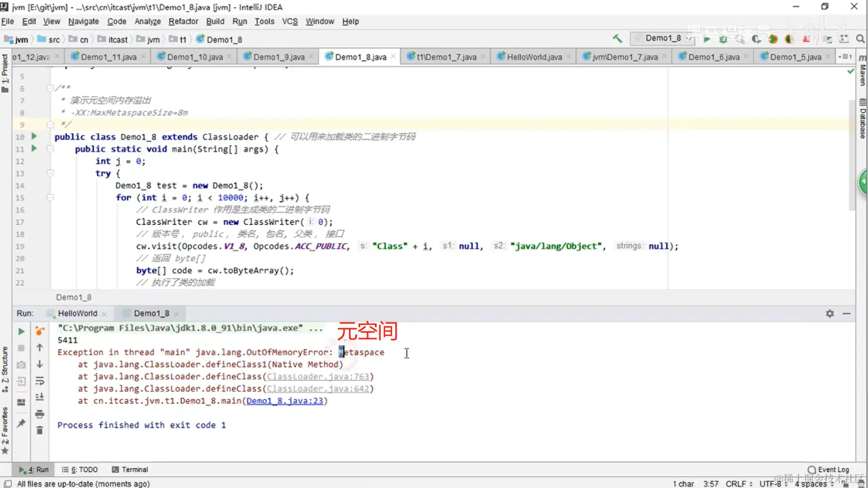Collapse the for loop at line 15
Image resolution: width=868 pixels, height=488 pixels.
(x=50, y=198)
